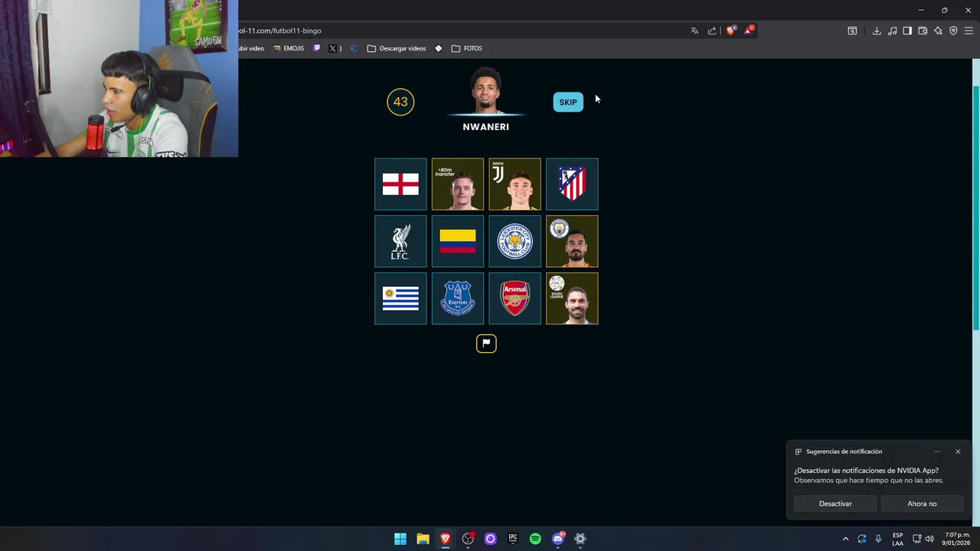The height and width of the screenshot is (551, 980).
Task: Click the Nwaneri player portrait
Action: [x=486, y=91]
